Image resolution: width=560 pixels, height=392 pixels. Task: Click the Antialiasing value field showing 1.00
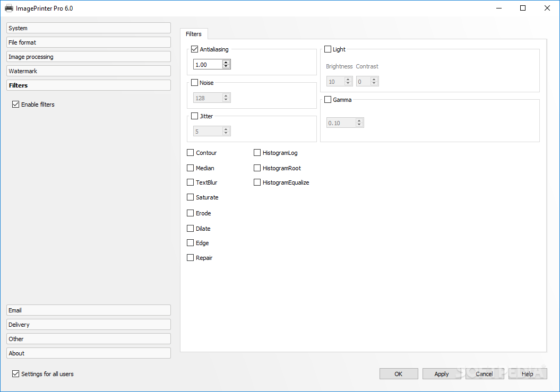tap(208, 64)
